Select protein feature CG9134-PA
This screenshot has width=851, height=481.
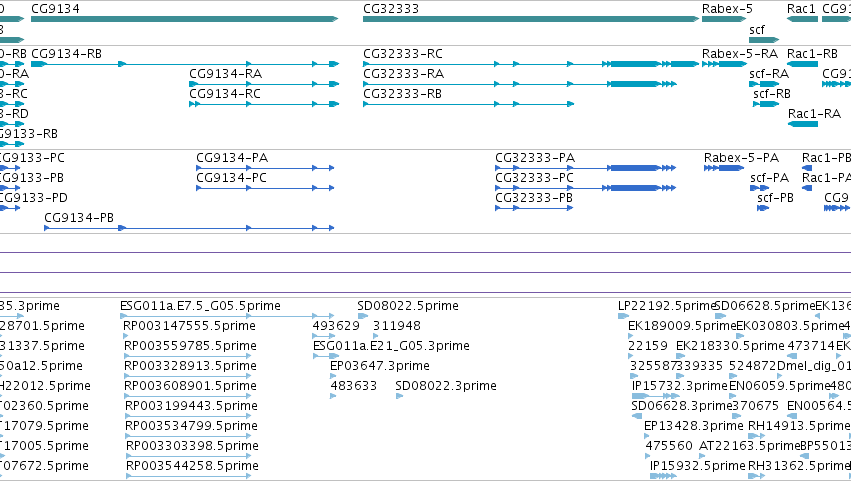coord(265,168)
